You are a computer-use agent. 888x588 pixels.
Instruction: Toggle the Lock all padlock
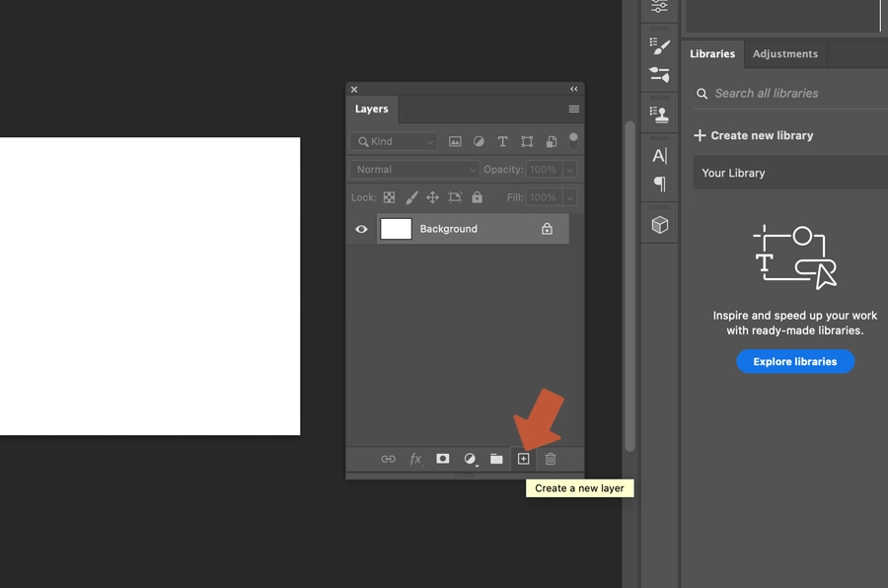coord(477,197)
